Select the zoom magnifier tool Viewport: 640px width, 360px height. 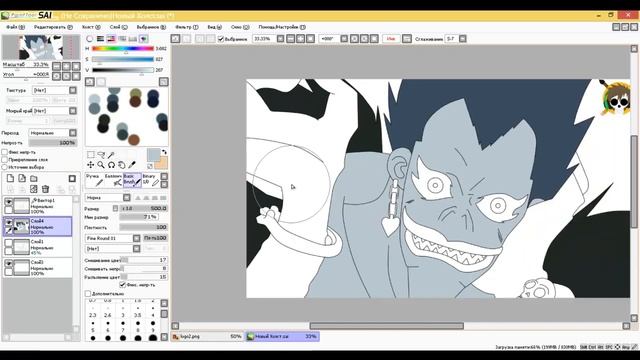click(x=101, y=165)
